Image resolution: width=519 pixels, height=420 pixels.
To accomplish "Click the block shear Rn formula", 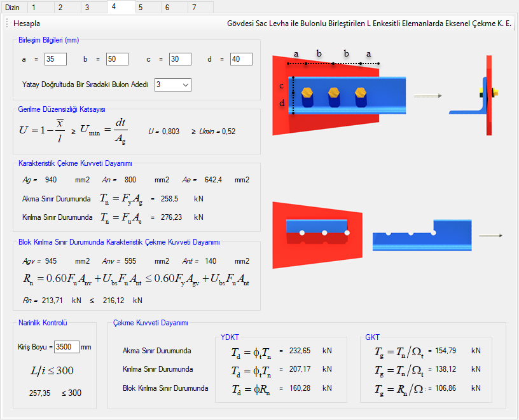I will click(136, 279).
